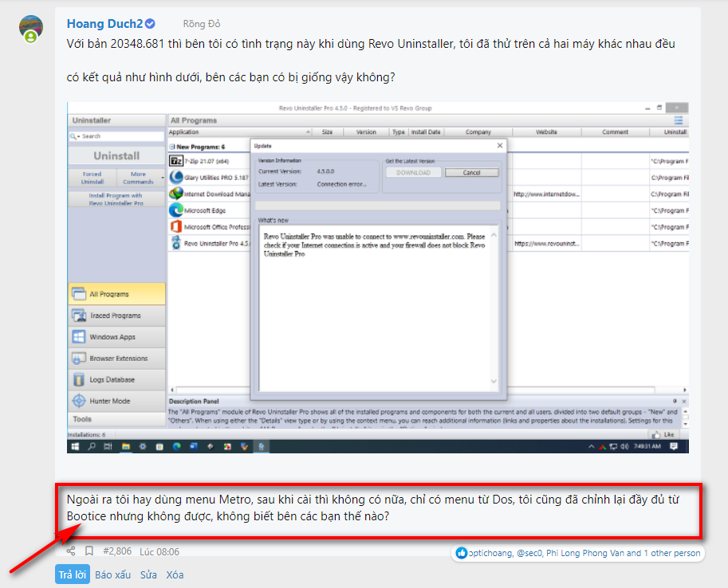This screenshot has width=728, height=588.
Task: Select the Logs Database sidebar tab
Action: click(x=116, y=379)
